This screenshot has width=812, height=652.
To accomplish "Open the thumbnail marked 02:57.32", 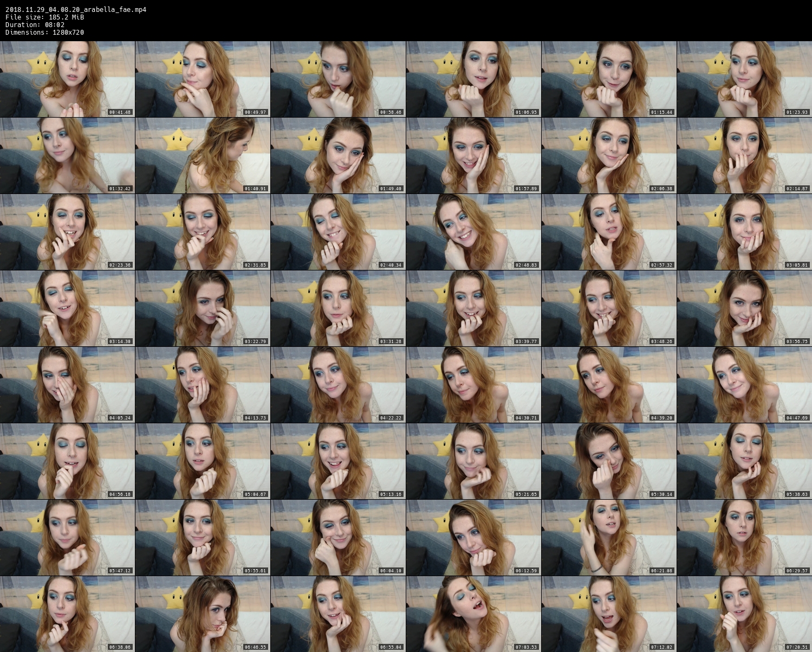I will [609, 232].
